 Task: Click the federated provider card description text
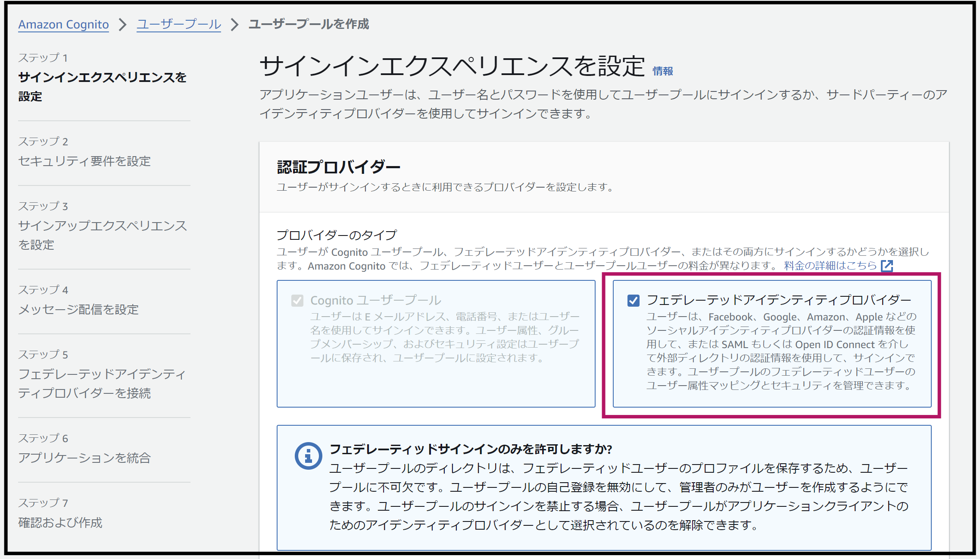(x=781, y=351)
